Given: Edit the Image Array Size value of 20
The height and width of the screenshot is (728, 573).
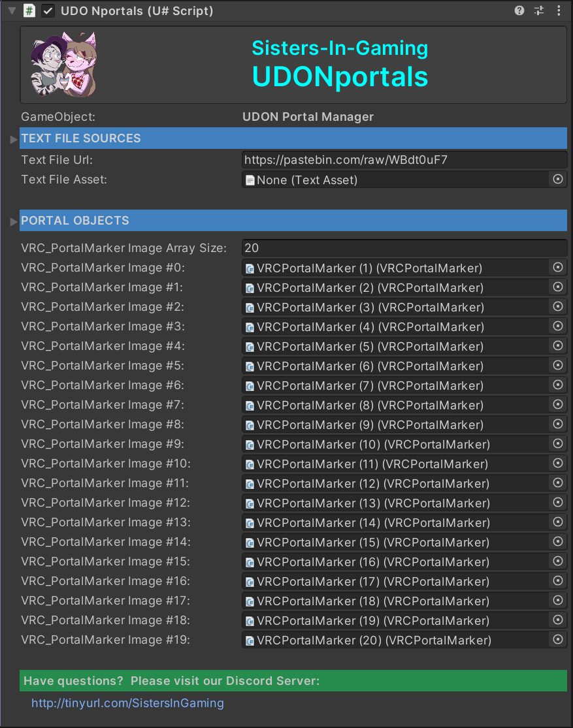Looking at the screenshot, I should 392,247.
